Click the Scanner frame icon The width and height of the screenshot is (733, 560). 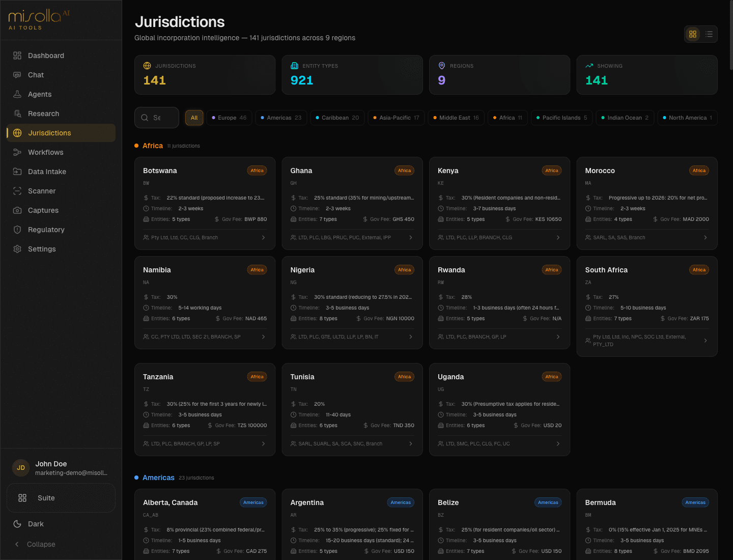(17, 191)
